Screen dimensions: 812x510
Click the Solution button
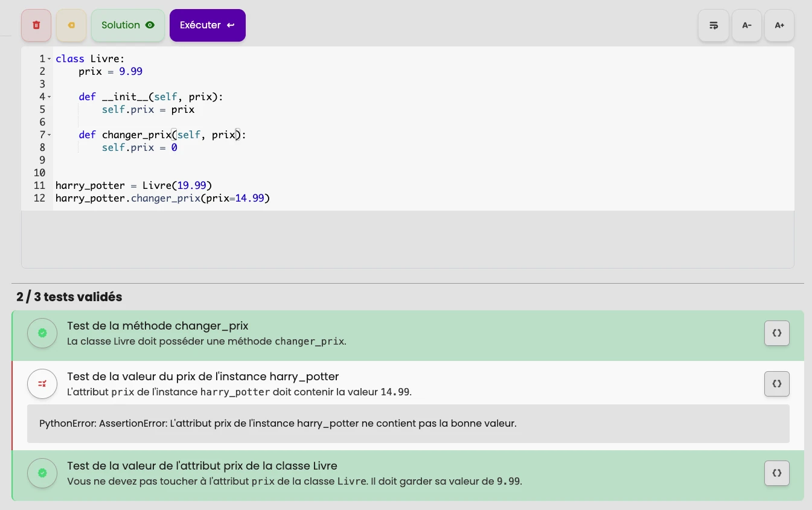click(x=128, y=25)
